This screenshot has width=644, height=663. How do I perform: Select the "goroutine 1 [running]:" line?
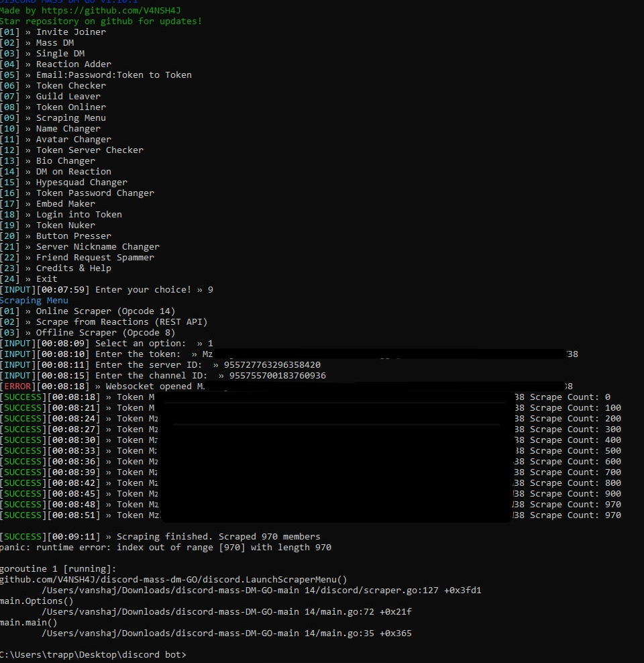[58, 568]
